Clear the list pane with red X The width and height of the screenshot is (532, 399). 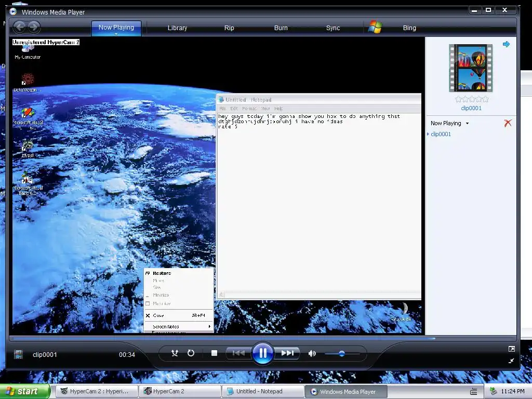[x=508, y=123]
